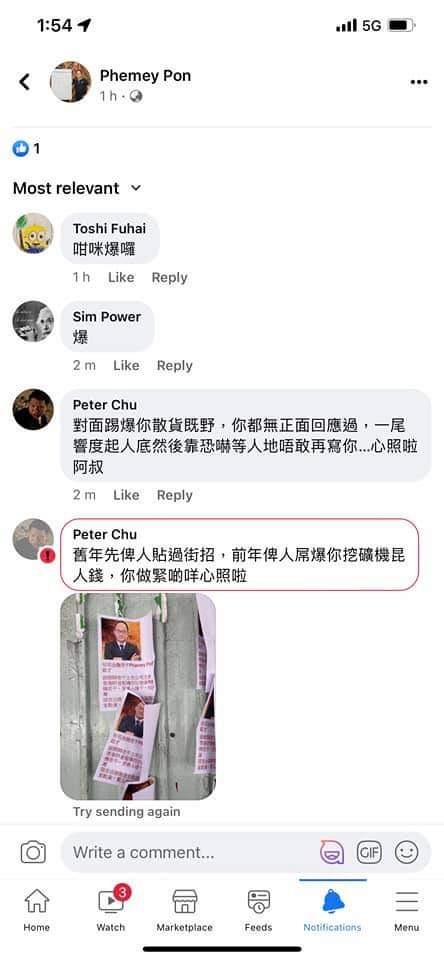Open the GIF picker

369,852
